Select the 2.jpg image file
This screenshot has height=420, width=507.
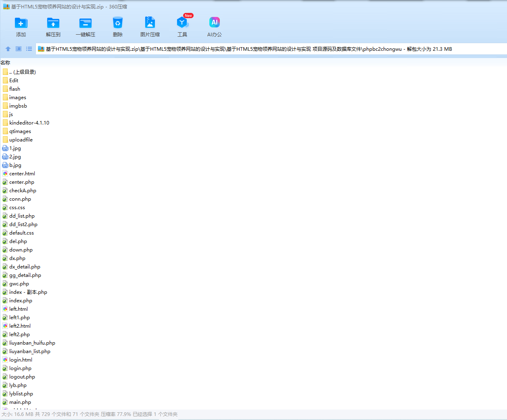click(x=12, y=156)
